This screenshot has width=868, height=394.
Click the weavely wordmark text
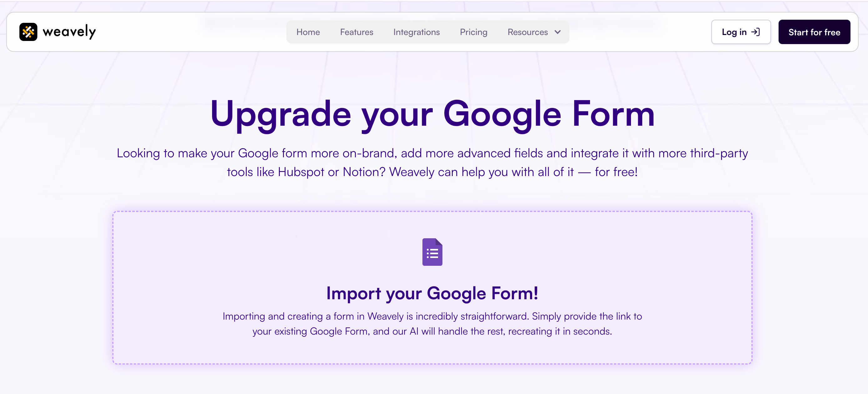69,32
